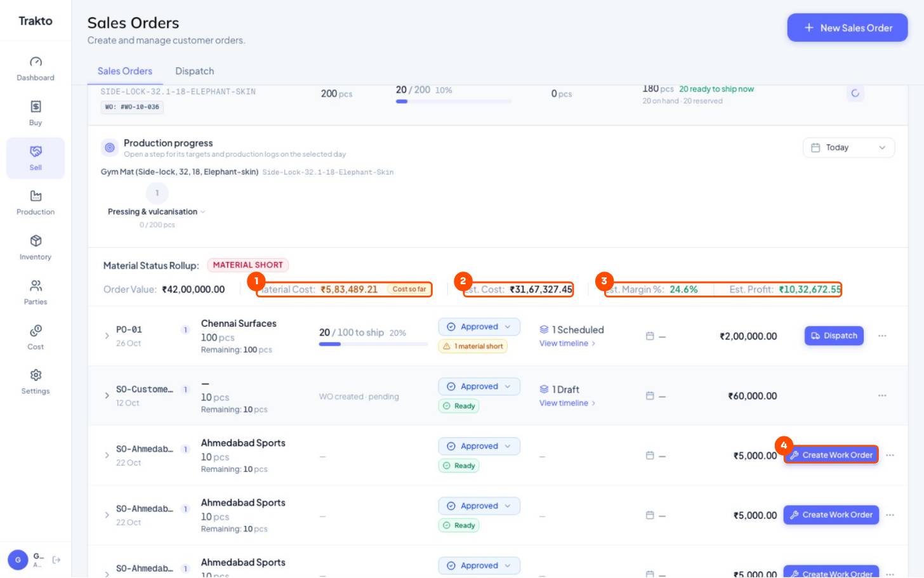
Task: Open Settings gear in sidebar
Action: (x=36, y=375)
